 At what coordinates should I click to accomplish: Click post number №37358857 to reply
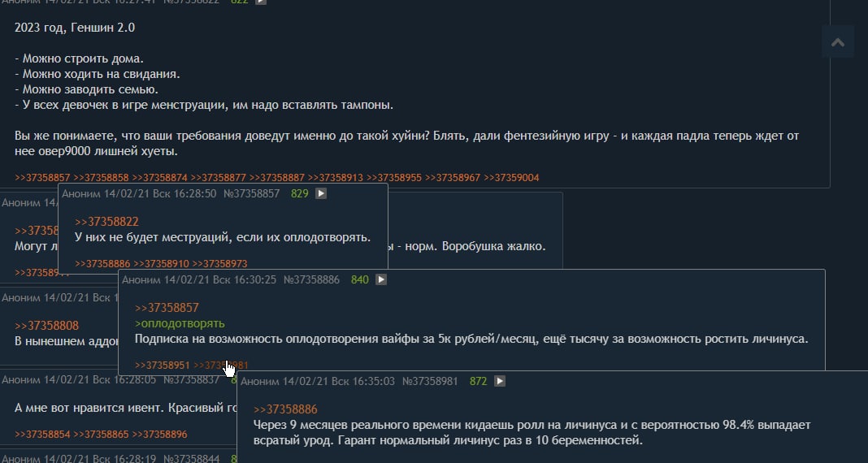point(252,193)
